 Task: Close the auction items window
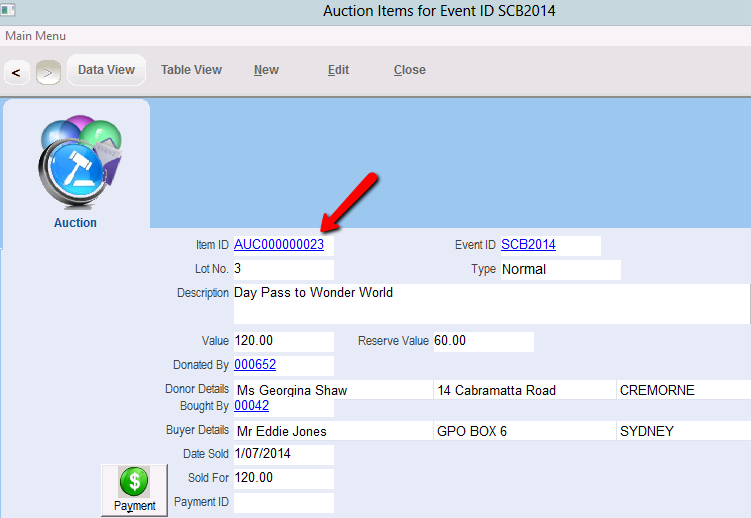pyautogui.click(x=409, y=70)
